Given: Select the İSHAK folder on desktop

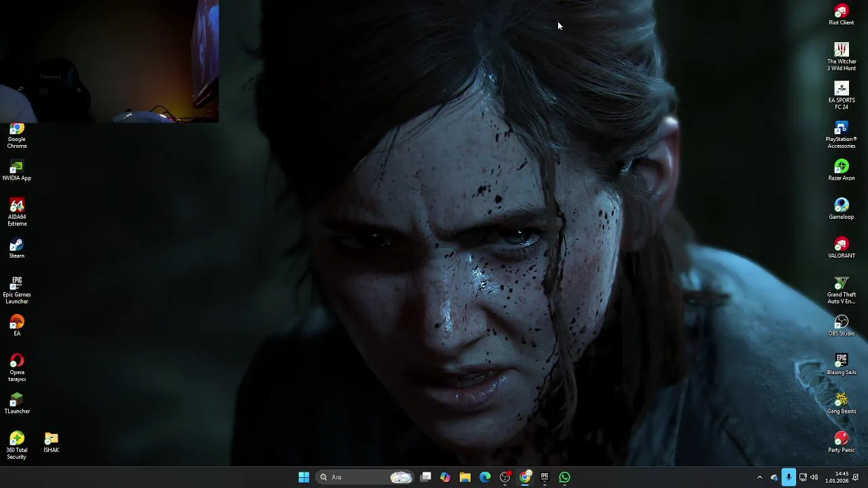Looking at the screenshot, I should [52, 442].
